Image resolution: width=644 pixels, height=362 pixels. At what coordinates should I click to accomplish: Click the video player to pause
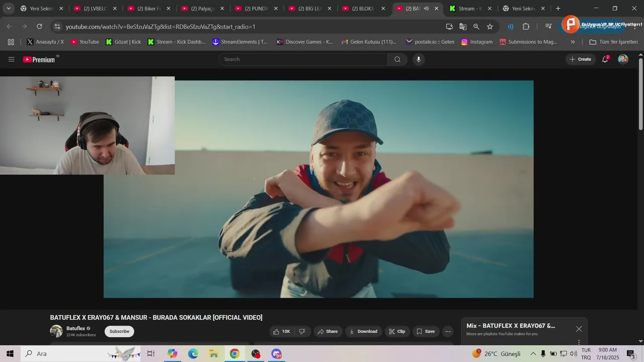pos(318,189)
